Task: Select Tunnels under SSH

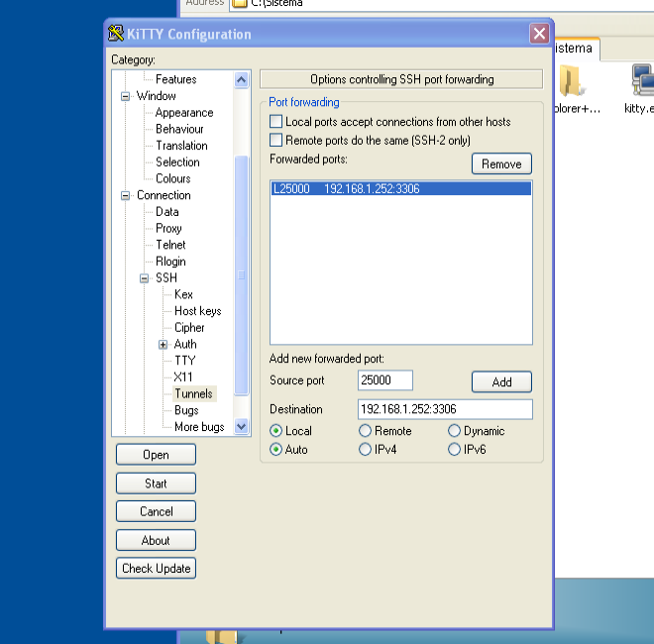Action: click(x=193, y=393)
